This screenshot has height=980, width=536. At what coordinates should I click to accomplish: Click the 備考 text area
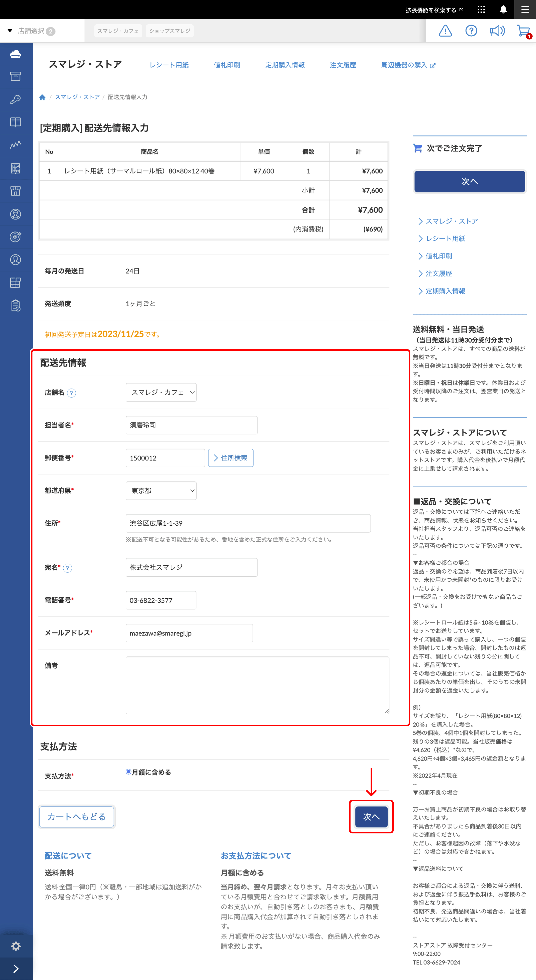[257, 685]
